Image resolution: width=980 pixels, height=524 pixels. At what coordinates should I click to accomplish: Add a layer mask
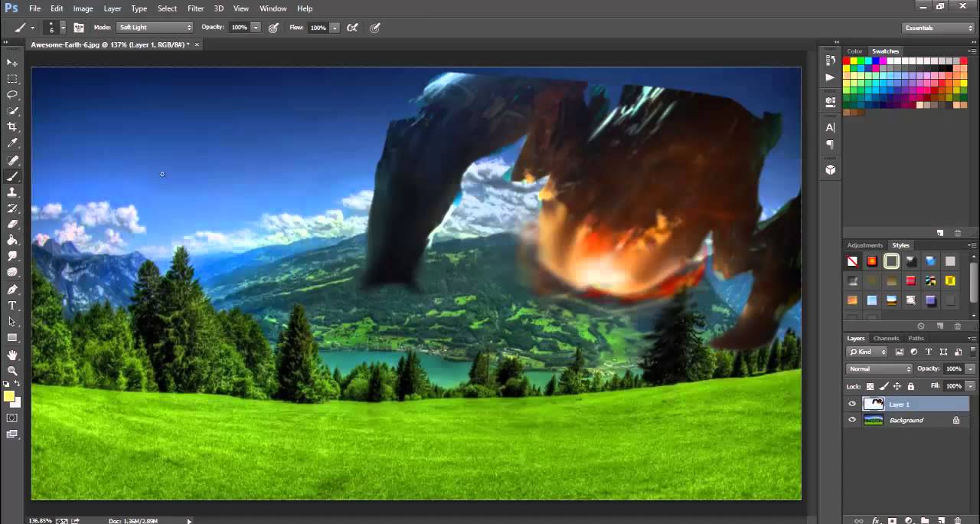click(892, 520)
